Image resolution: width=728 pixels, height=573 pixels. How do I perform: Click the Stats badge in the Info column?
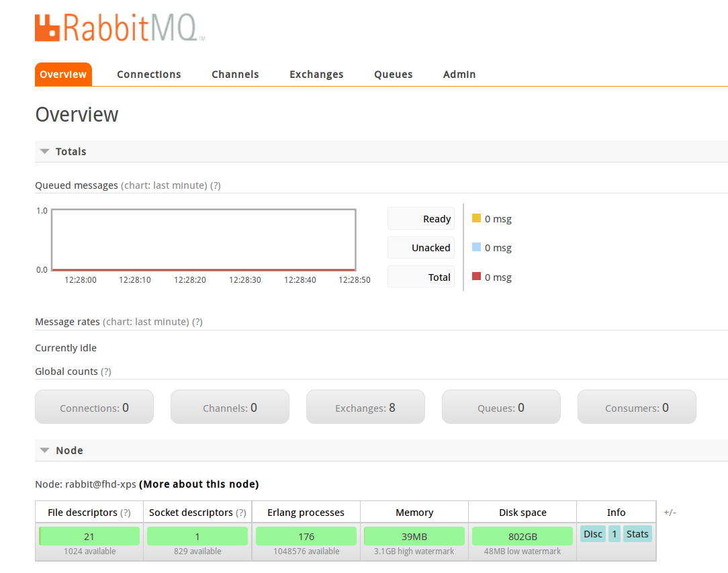tap(637, 533)
